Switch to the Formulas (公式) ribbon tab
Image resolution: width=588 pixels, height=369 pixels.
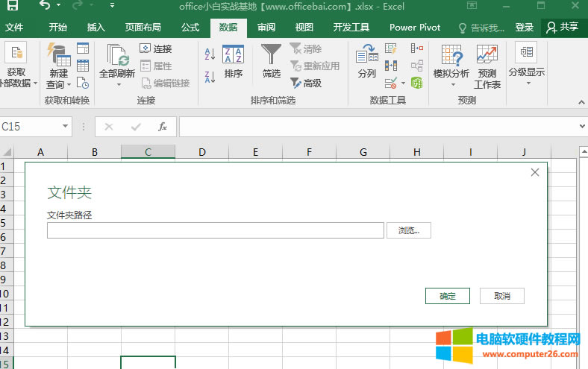tap(190, 28)
